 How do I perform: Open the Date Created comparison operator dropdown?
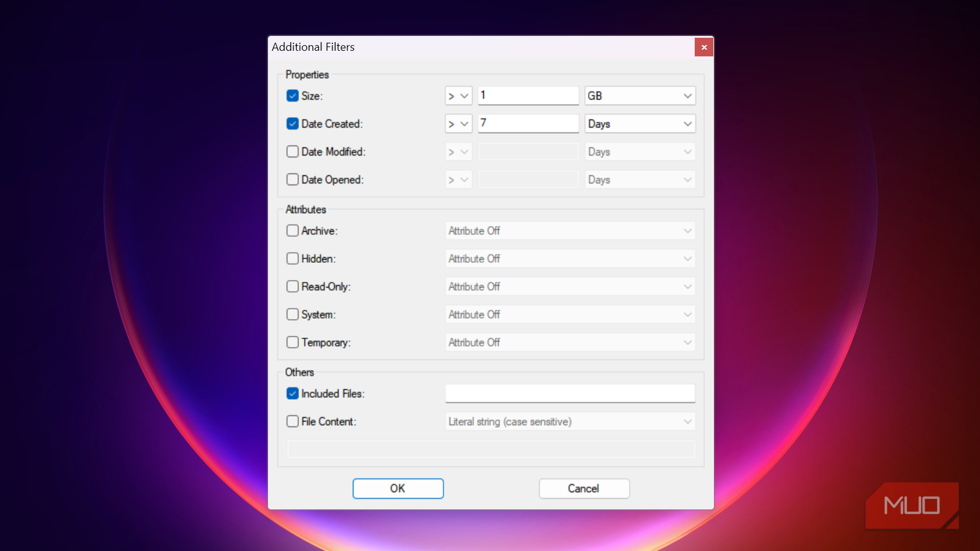click(x=458, y=124)
